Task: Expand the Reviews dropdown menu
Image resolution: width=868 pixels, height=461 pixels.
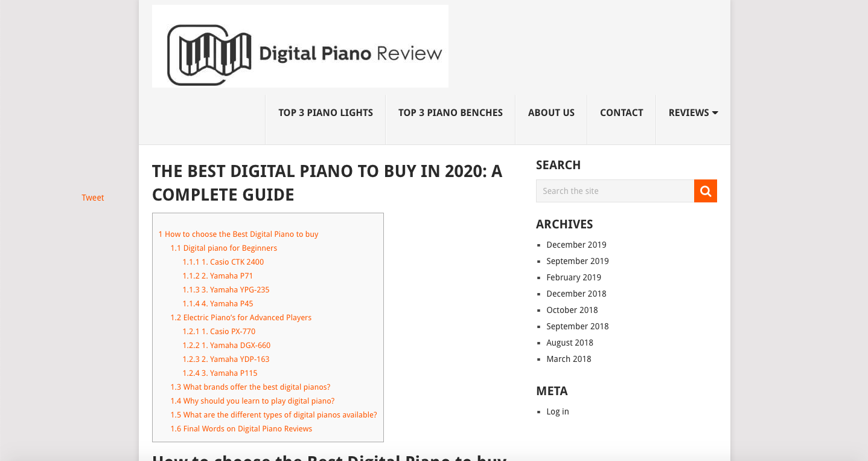Action: [693, 112]
